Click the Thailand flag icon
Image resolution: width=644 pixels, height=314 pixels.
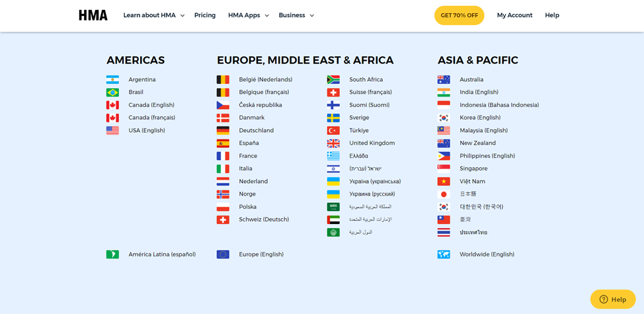point(444,232)
